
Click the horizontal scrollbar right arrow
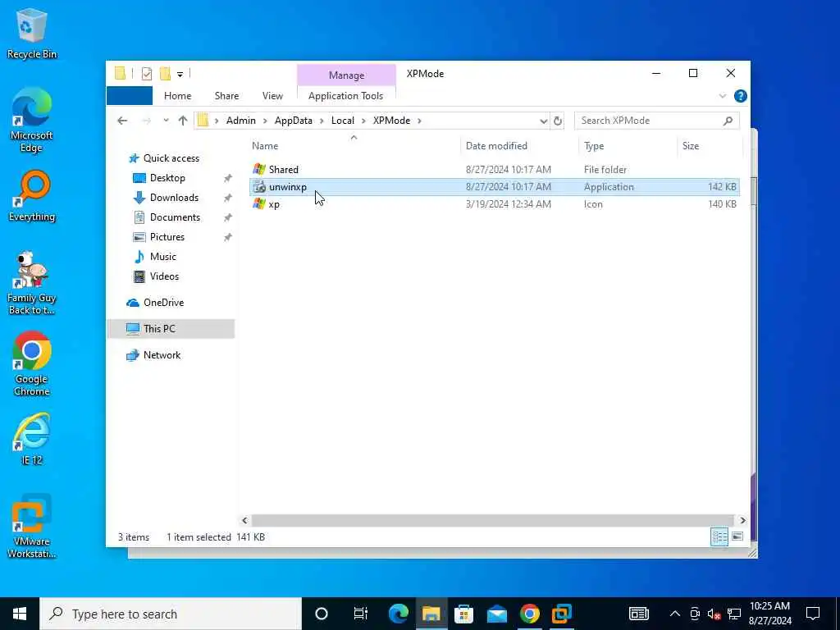coord(742,520)
